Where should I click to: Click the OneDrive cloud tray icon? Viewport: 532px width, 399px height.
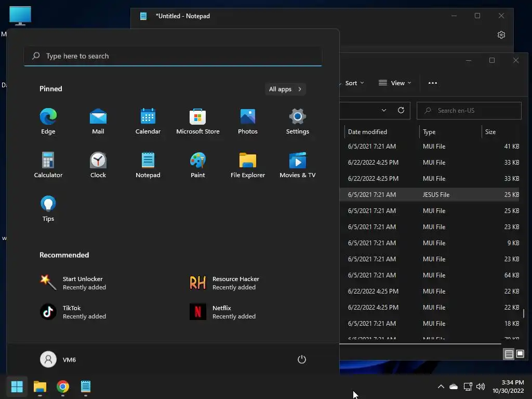[454, 387]
